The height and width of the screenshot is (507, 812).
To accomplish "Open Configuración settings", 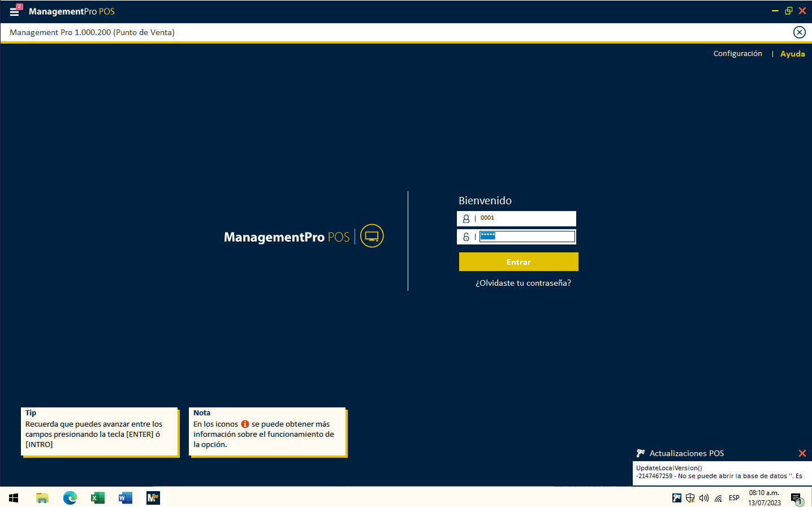I will [737, 54].
